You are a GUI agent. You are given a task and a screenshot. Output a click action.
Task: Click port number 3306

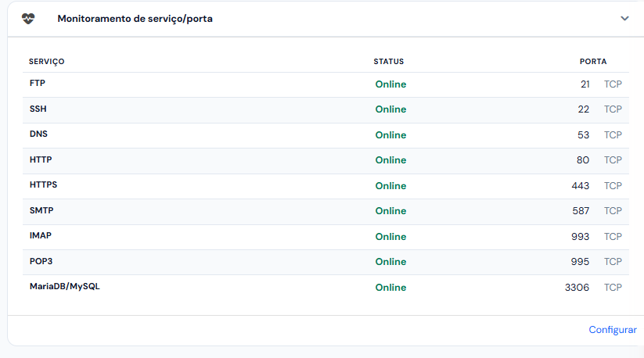tap(577, 288)
